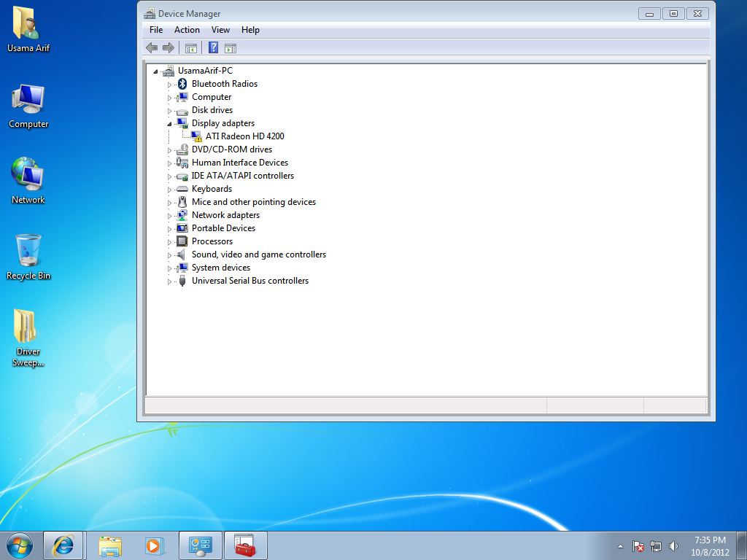Click the IDE ATA/ATAPI controllers icon

click(x=182, y=176)
